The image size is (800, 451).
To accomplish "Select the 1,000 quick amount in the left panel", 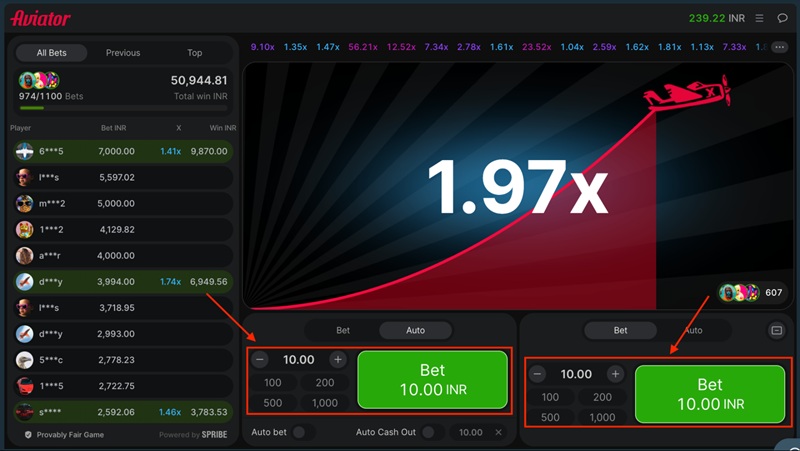I will [324, 403].
